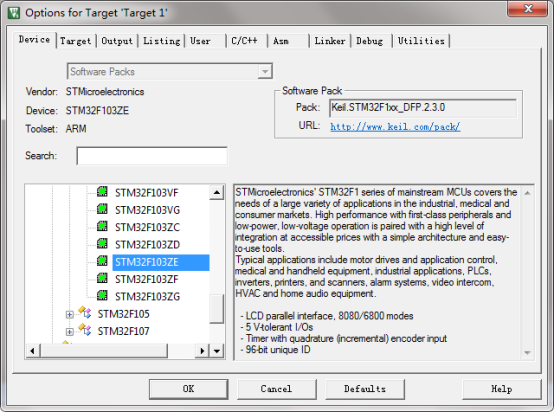
Task: Open the Debug tab
Action: tap(371, 41)
